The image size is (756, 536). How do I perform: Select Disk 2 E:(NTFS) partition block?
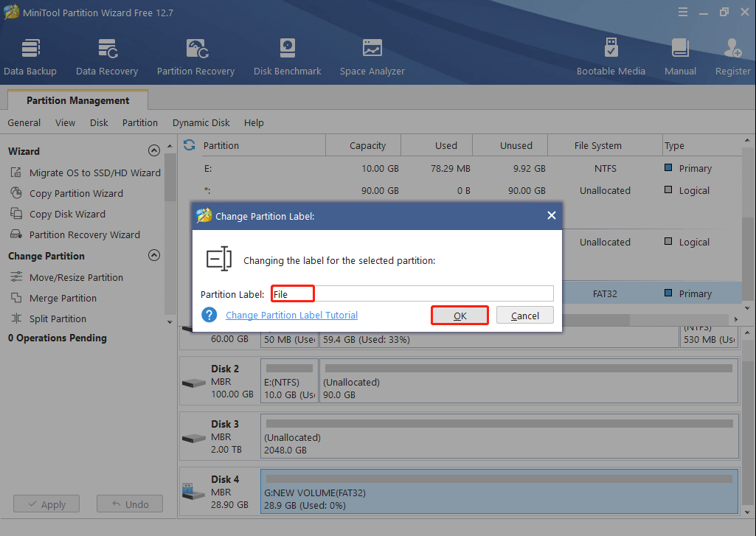coord(289,381)
